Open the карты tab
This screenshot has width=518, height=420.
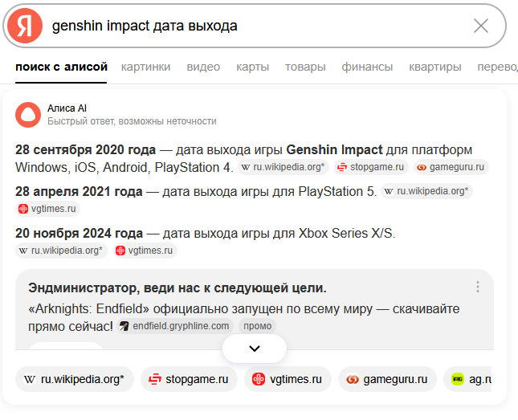coord(252,67)
